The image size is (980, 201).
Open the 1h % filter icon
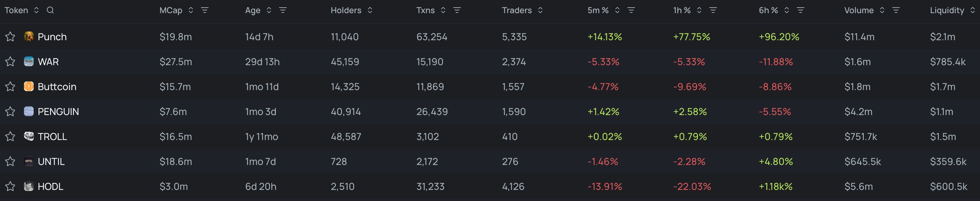pos(713,10)
